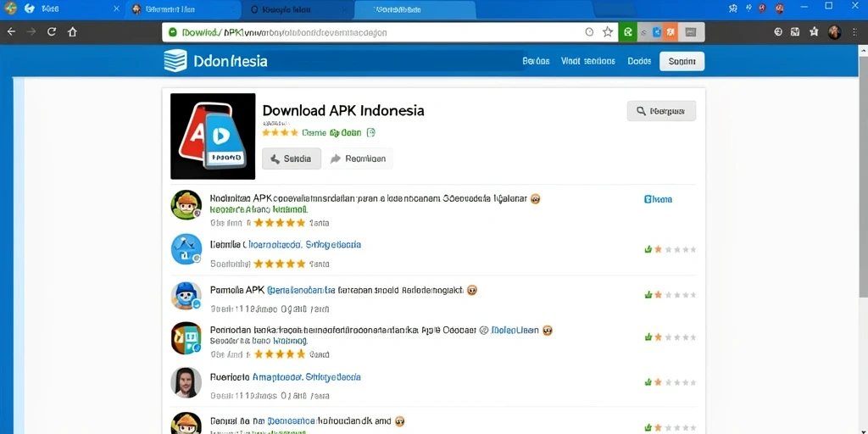Viewport: 868px width, 434px height.
Task: Go to browser home icon
Action: click(72, 32)
